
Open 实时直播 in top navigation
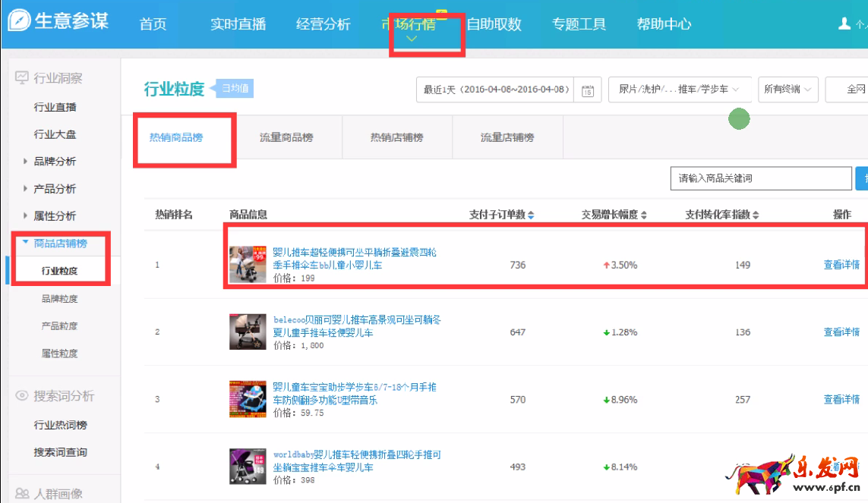(x=238, y=24)
